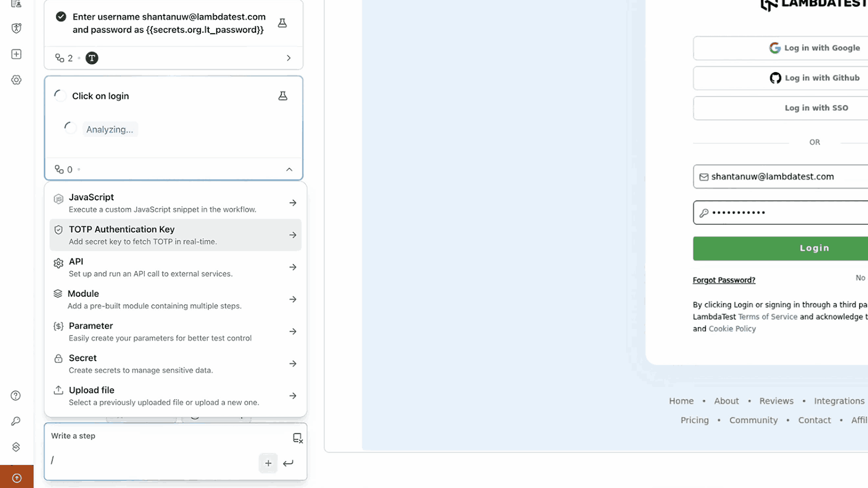Click the key icon in the left sidebar
Viewport: 868px width, 488px height.
[16, 421]
